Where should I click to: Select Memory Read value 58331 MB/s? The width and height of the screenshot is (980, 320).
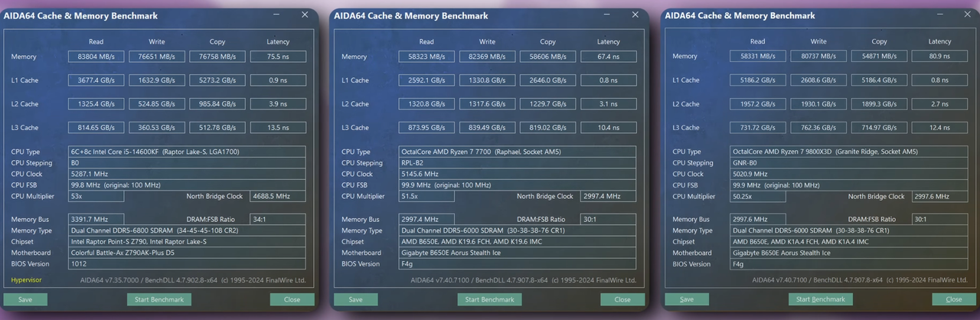[x=757, y=57]
